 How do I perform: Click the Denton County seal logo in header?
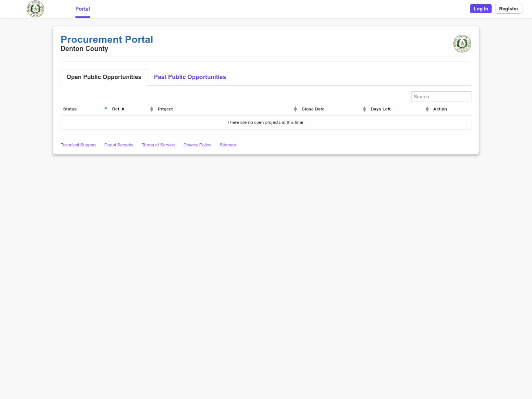[x=35, y=9]
